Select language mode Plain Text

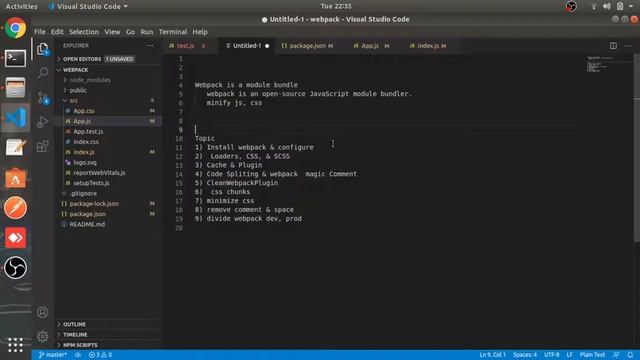click(592, 355)
